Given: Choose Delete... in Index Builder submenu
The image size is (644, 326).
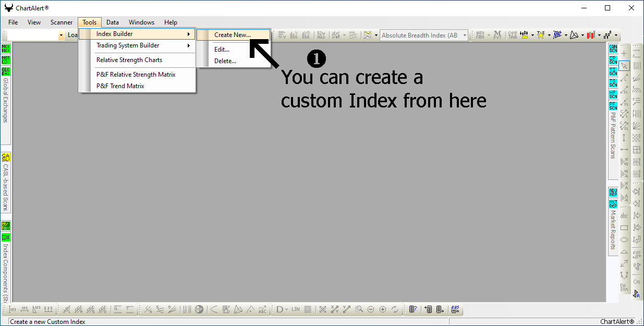Looking at the screenshot, I should 233,61.
